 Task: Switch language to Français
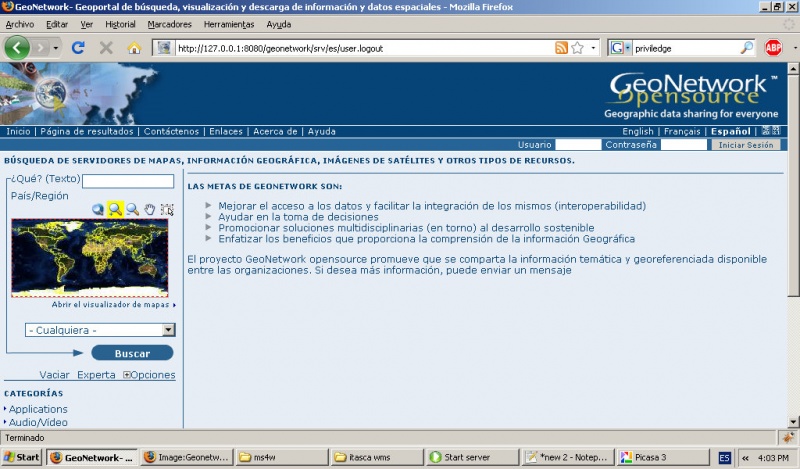pos(682,131)
